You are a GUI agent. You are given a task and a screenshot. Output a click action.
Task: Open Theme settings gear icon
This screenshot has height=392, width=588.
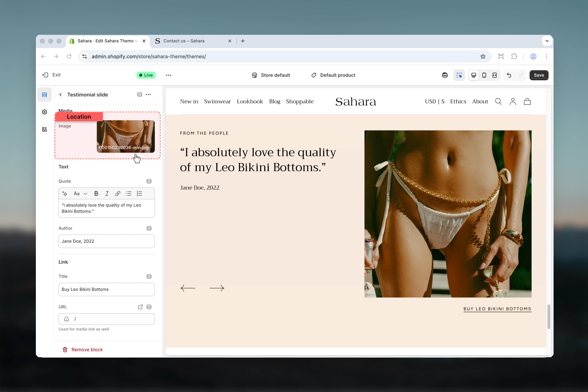point(44,112)
